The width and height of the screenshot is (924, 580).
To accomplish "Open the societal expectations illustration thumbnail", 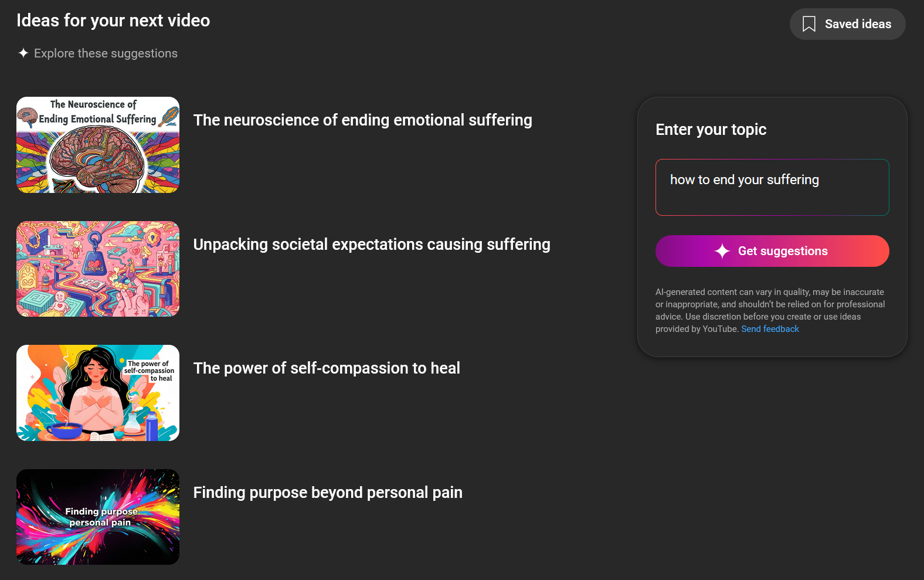I will point(98,269).
